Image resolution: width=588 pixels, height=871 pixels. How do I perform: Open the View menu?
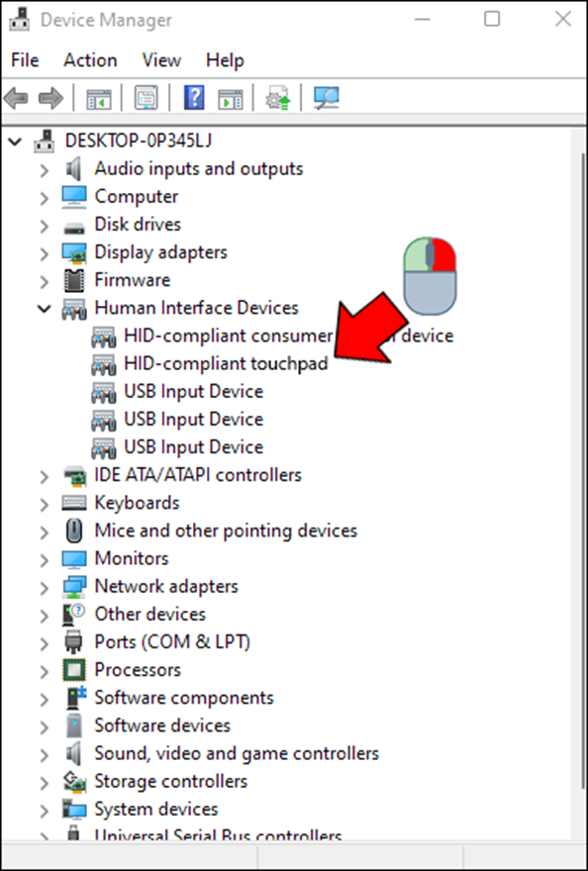161,60
